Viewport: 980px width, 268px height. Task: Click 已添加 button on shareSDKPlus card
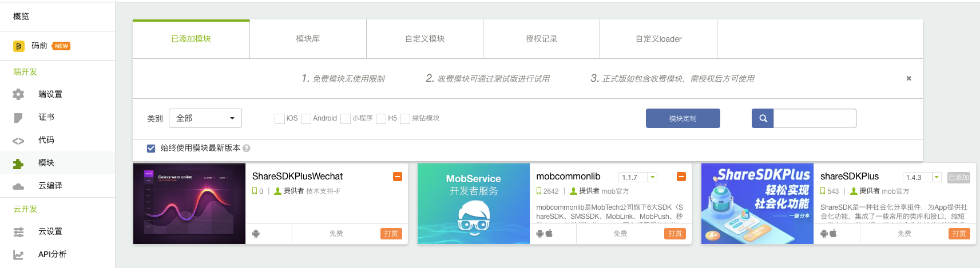pos(959,178)
